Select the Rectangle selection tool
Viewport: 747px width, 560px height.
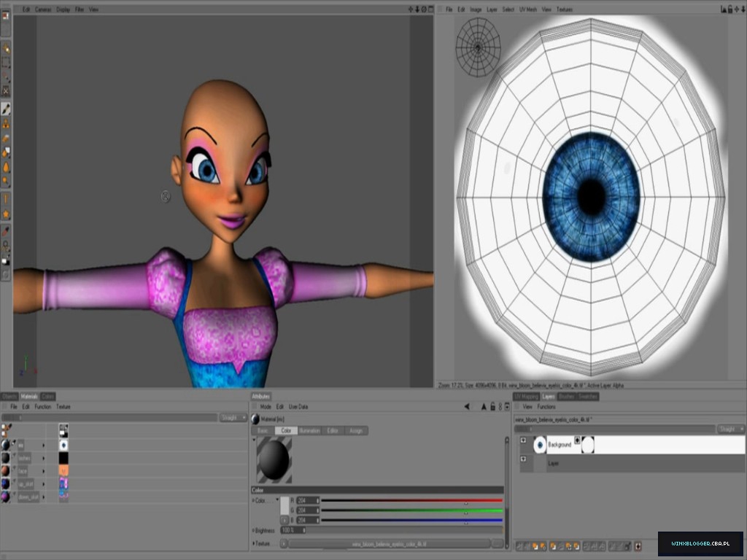pos(6,62)
